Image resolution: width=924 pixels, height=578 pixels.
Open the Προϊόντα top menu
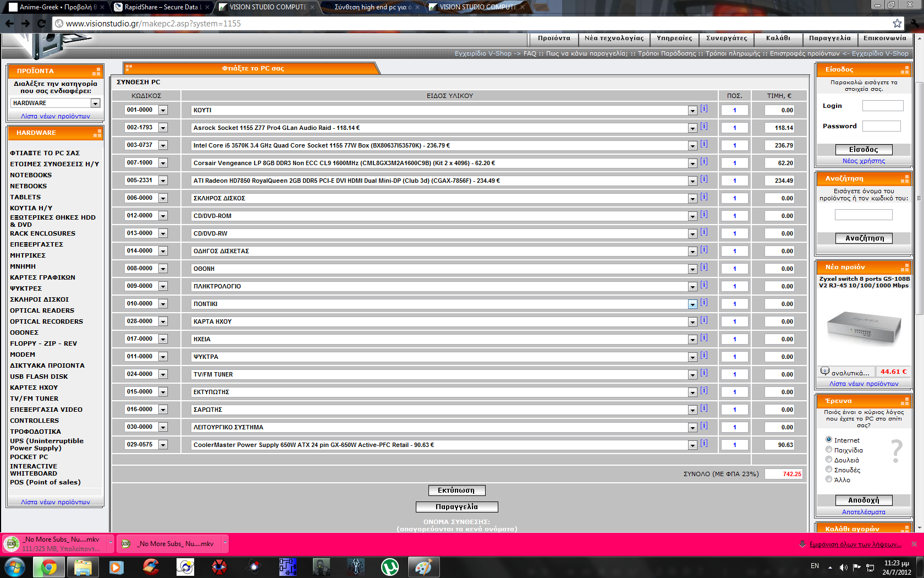click(554, 39)
